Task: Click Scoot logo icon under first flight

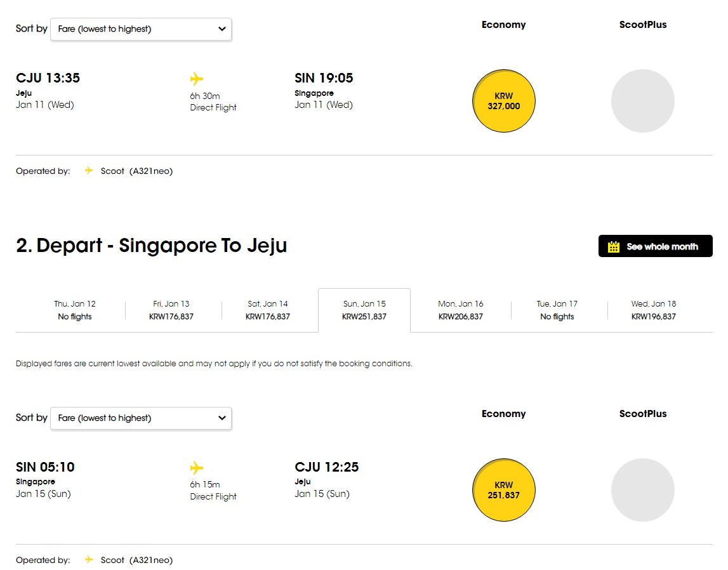Action: [x=89, y=171]
